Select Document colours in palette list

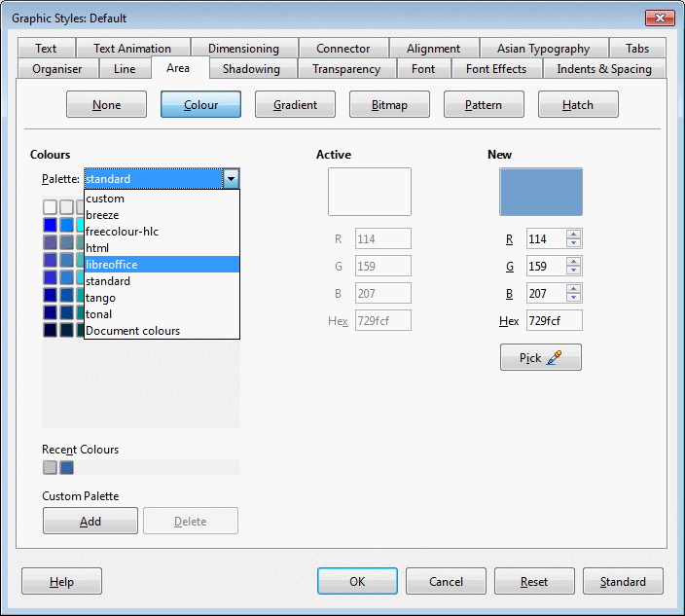click(x=161, y=331)
